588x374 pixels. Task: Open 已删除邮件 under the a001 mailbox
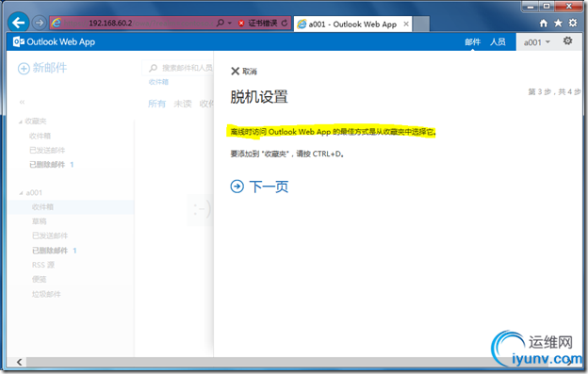tap(50, 251)
